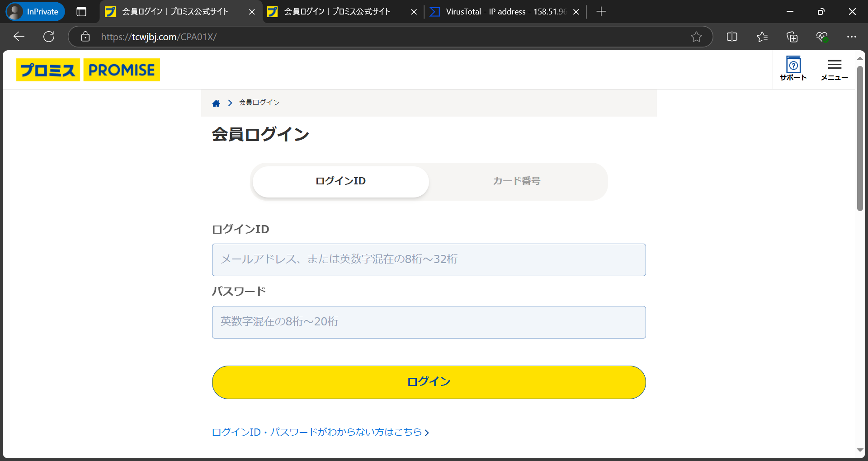868x461 pixels.
Task: Select the first Promise login tab
Action: pyautogui.click(x=175, y=12)
